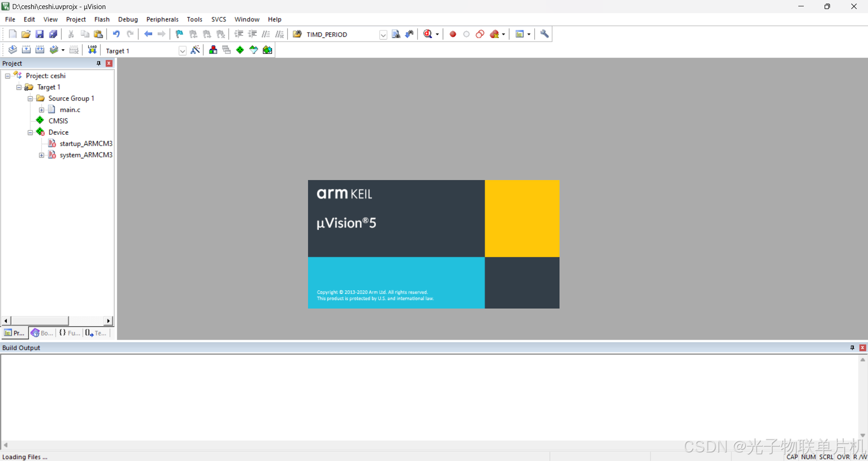Click the Project panel scroll right arrow

[109, 321]
